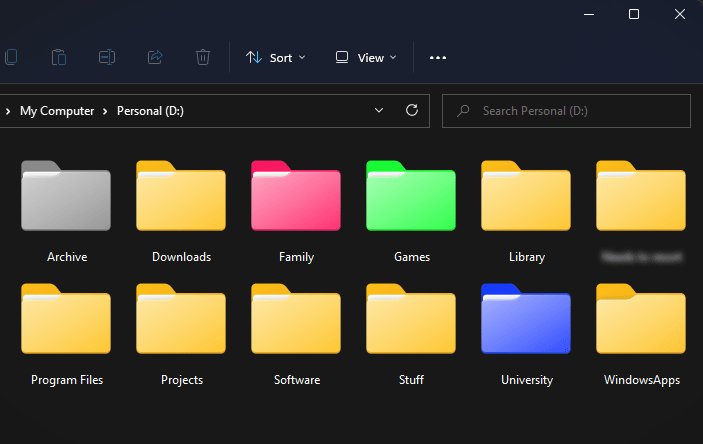The width and height of the screenshot is (703, 444).
Task: Click the address bar Refresh icon
Action: pos(411,111)
